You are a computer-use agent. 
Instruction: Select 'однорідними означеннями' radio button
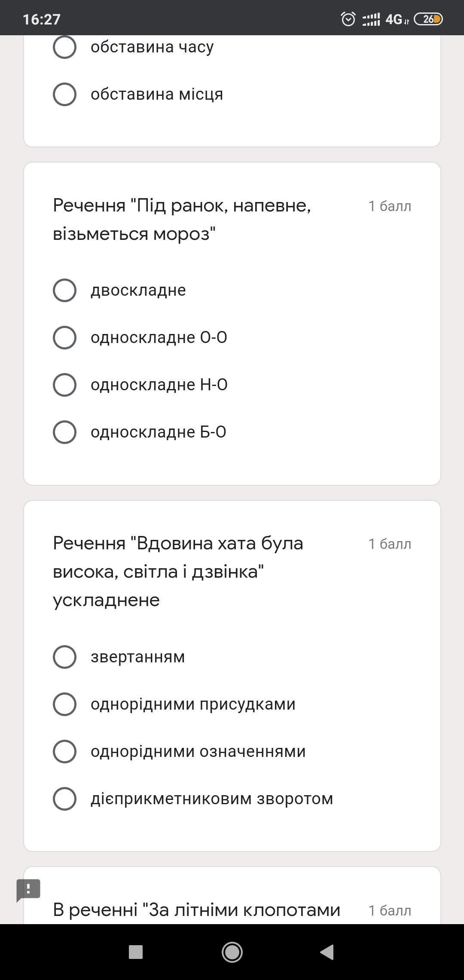[x=64, y=751]
